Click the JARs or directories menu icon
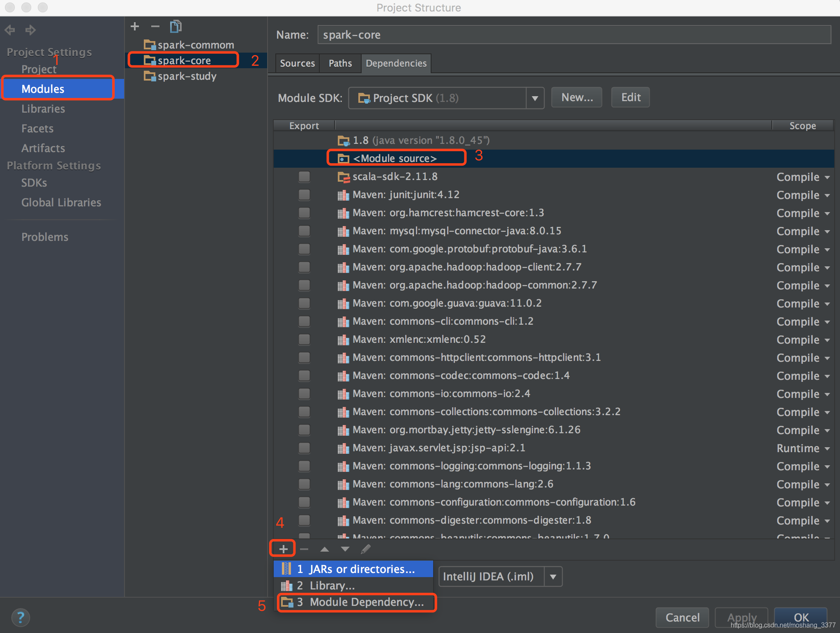 pos(286,569)
